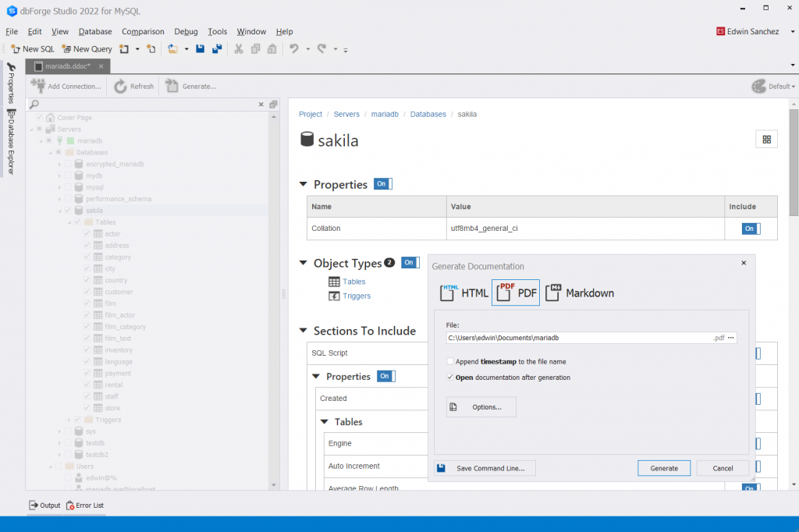Refresh the documentation tree

(x=134, y=86)
